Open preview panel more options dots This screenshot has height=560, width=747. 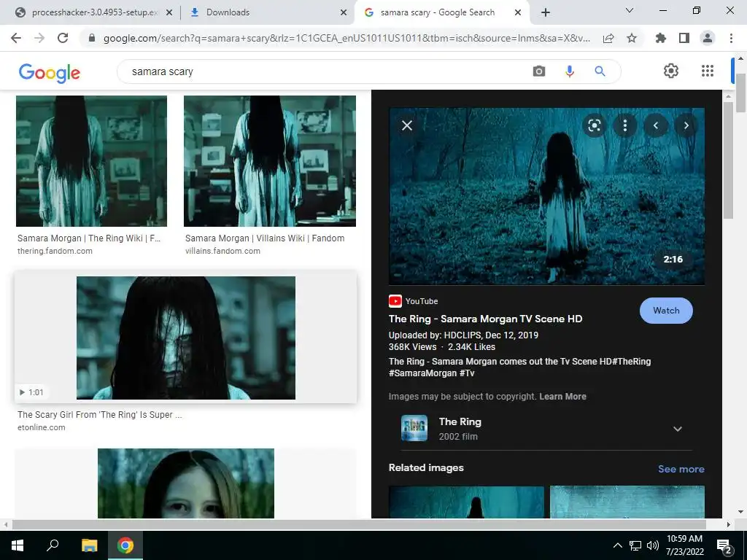(x=625, y=125)
